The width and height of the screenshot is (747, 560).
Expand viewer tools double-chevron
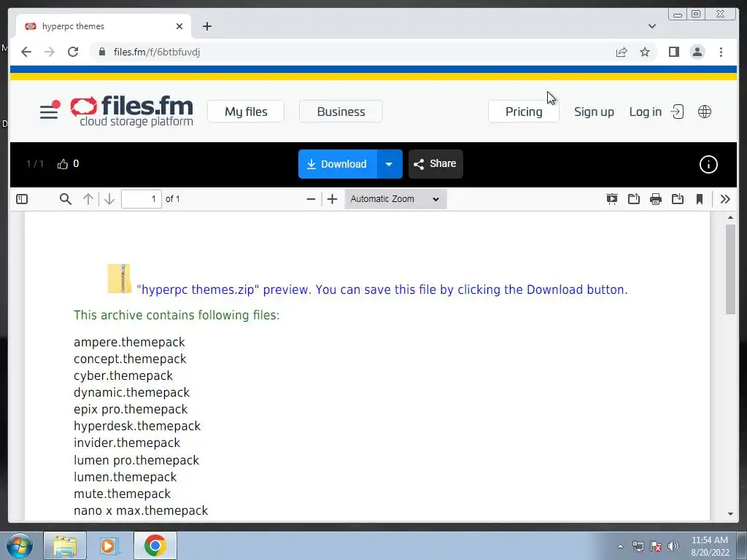coord(725,199)
